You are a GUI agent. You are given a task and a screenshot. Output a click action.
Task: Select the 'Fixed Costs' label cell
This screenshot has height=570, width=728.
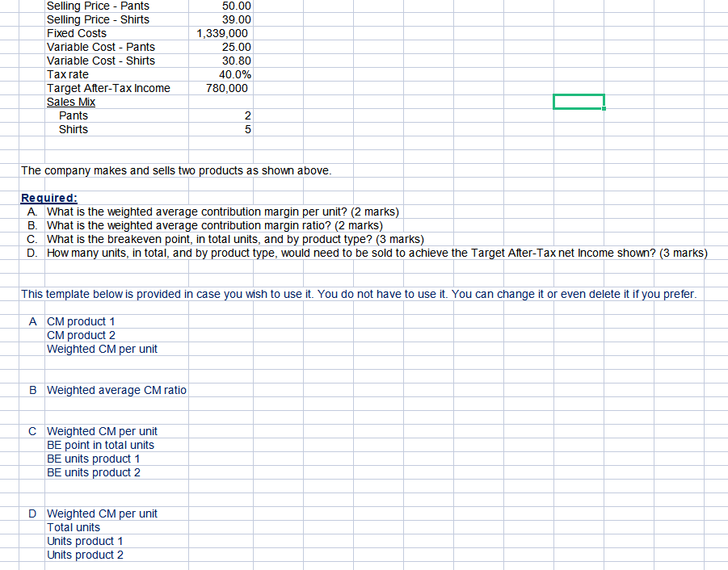tap(77, 33)
